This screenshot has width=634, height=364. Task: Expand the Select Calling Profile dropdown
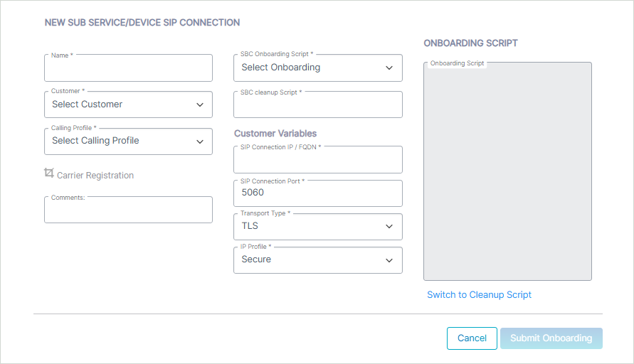pyautogui.click(x=128, y=141)
